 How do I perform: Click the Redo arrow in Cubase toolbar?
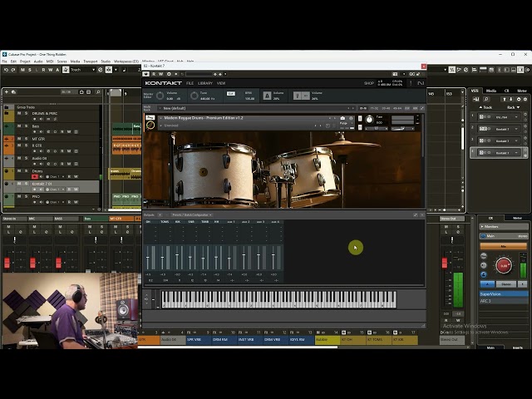[x=13, y=70]
